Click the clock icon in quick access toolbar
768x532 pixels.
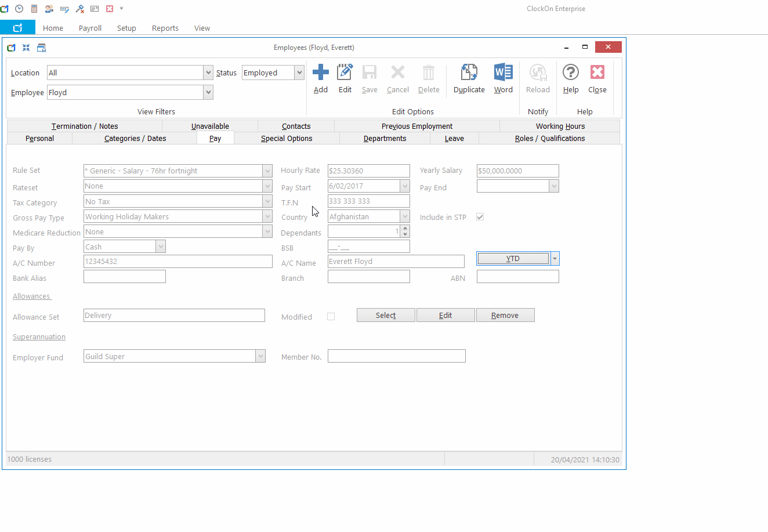click(x=19, y=9)
